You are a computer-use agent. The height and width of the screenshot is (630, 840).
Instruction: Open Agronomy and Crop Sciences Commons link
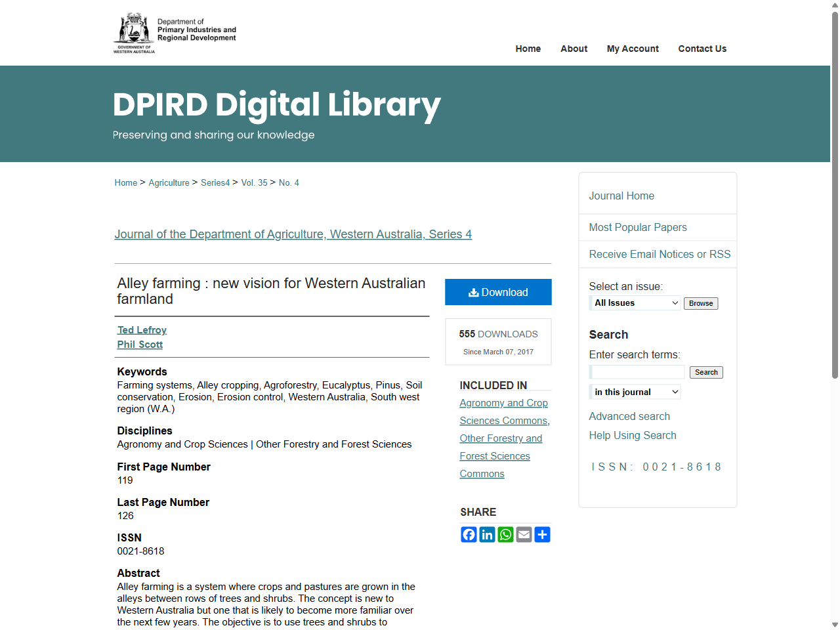[504, 411]
